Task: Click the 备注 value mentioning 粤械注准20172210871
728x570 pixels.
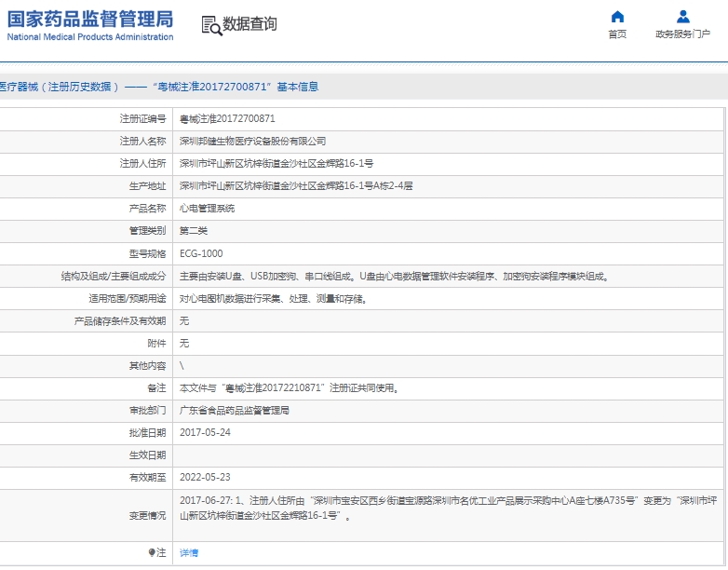Action: click(290, 387)
